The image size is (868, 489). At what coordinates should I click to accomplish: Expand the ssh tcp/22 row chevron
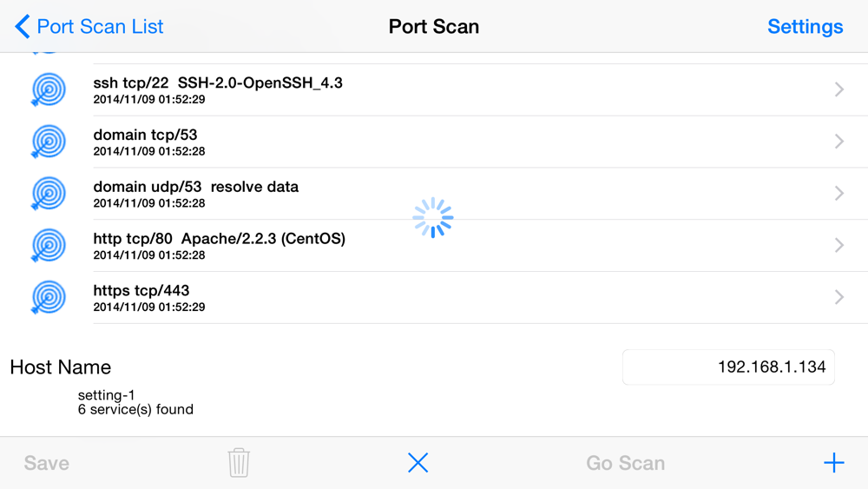838,89
